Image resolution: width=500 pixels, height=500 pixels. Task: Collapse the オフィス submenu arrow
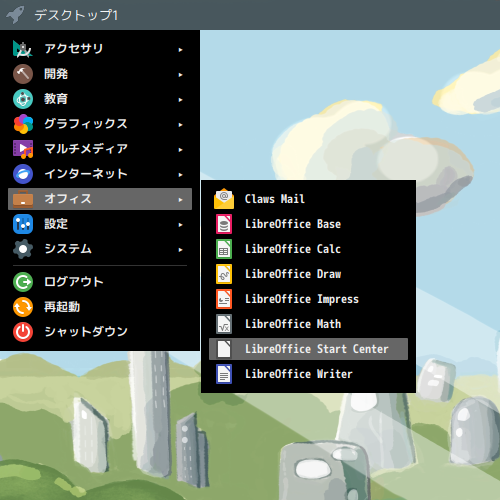pos(180,200)
